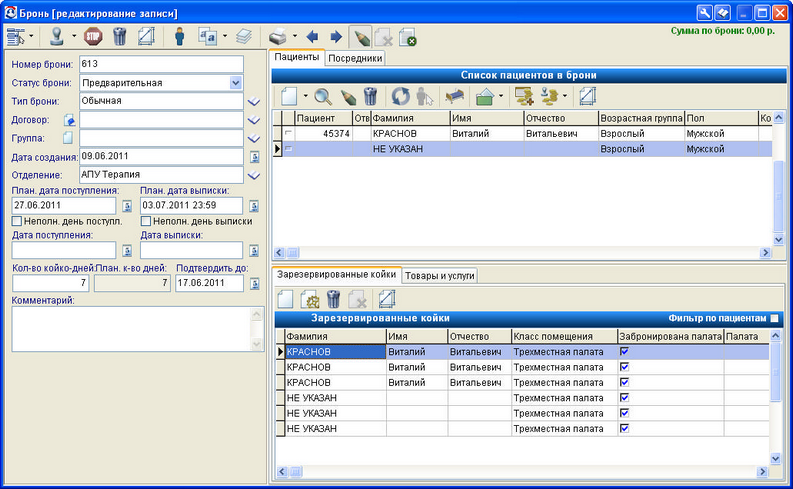Click the resize-page icon in main toolbar

[x=146, y=36]
